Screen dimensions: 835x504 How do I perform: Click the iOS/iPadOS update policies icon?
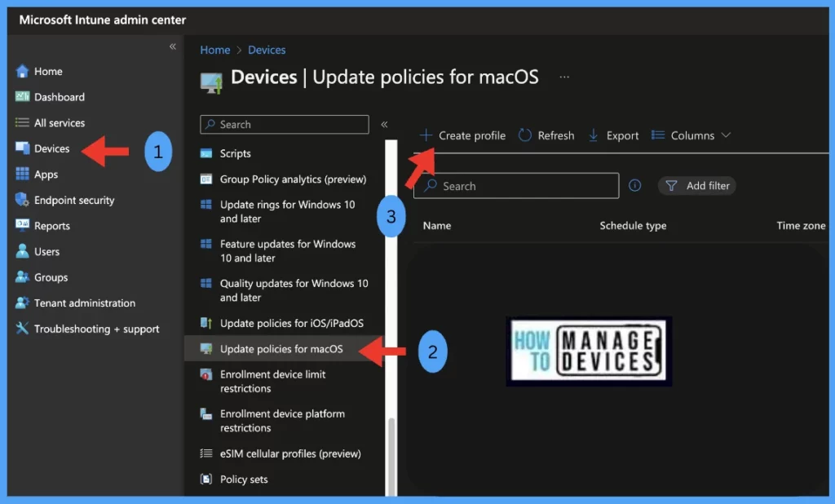coord(206,323)
